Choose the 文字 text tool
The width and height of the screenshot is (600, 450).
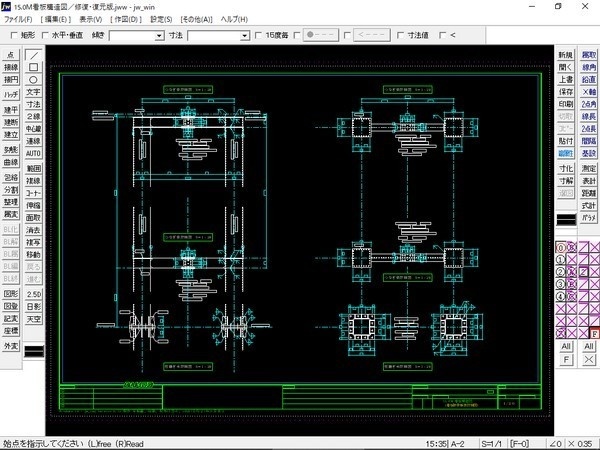(34, 92)
